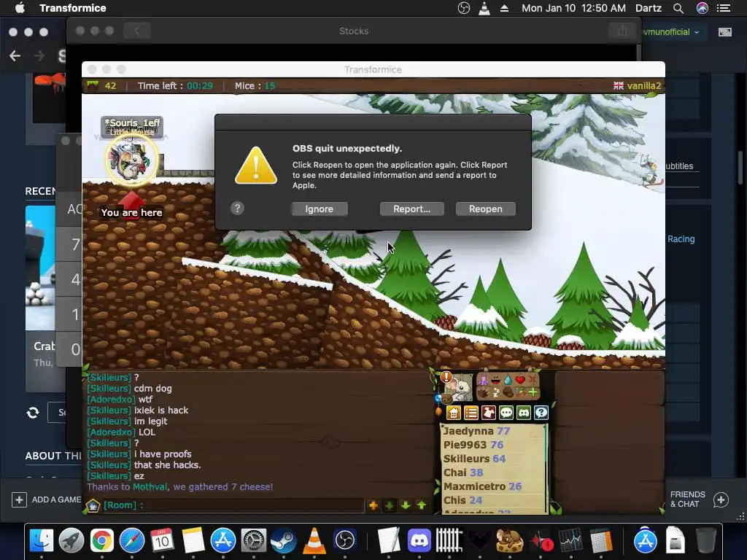Open the Steam account dropdown arrow
This screenshot has width=747, height=560.
(x=697, y=32)
